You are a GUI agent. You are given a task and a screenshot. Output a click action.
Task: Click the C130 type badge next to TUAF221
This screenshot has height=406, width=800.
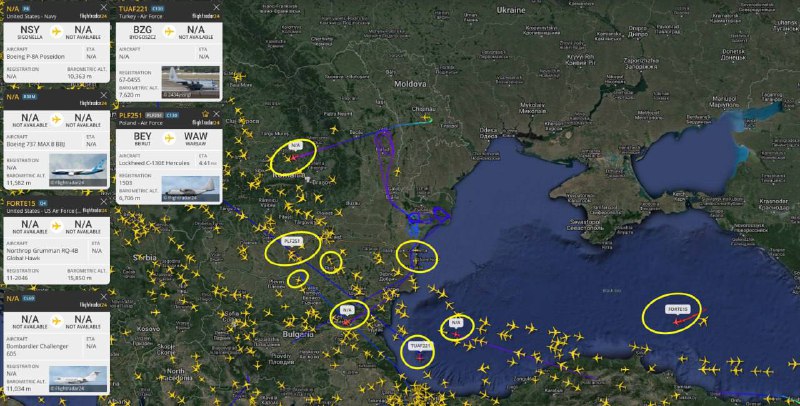coord(158,9)
